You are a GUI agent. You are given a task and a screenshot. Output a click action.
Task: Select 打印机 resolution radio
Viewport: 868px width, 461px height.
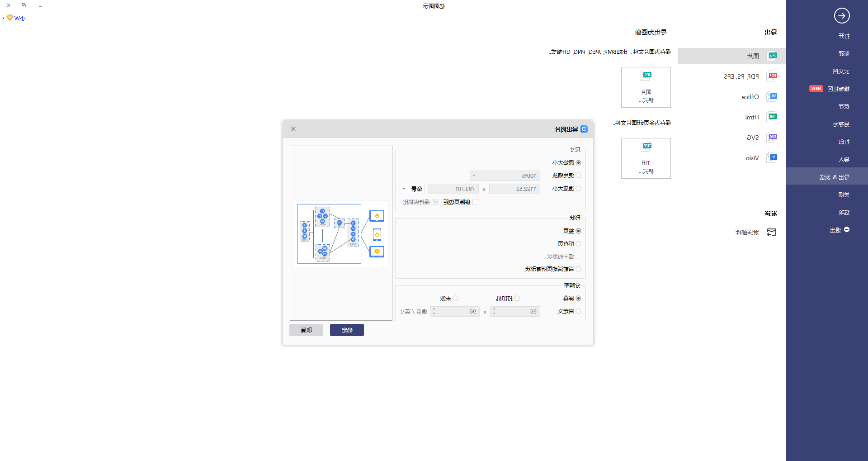click(x=517, y=299)
